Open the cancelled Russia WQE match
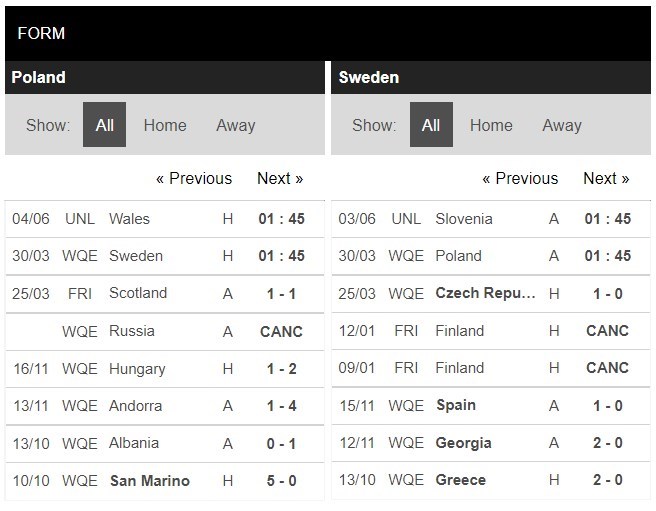 [x=165, y=331]
